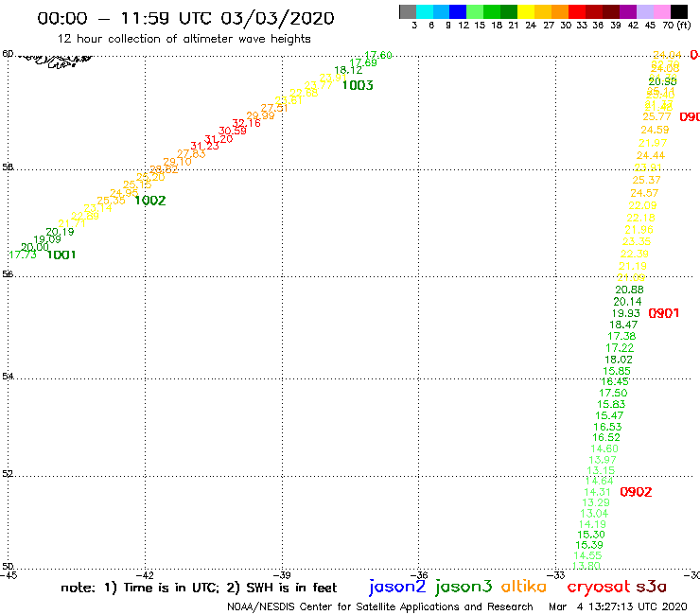Click the red time marker 0902
Screen dimensions: 700x615
click(x=636, y=492)
